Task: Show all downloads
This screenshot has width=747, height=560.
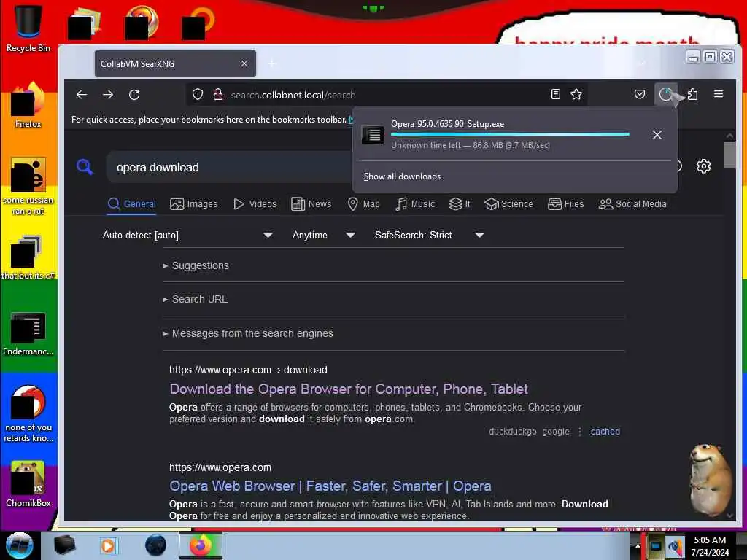Action: 402,176
